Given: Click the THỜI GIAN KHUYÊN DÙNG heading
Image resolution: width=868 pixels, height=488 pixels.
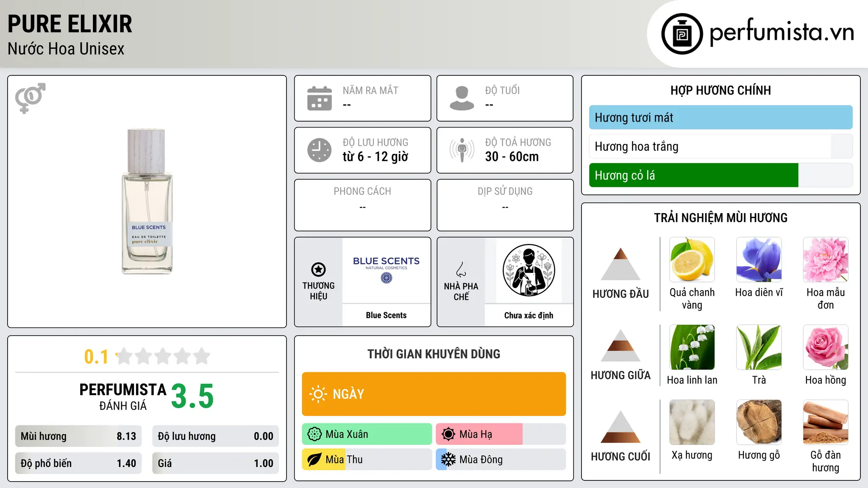Looking at the screenshot, I should pyautogui.click(x=434, y=354).
